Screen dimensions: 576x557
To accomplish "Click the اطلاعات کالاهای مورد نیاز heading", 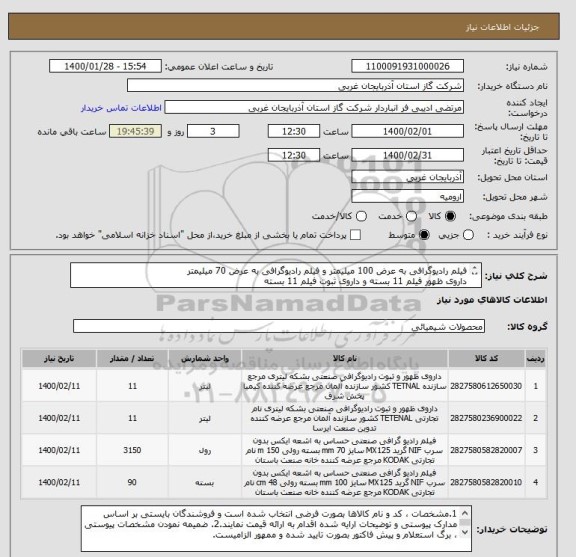I will point(492,300).
